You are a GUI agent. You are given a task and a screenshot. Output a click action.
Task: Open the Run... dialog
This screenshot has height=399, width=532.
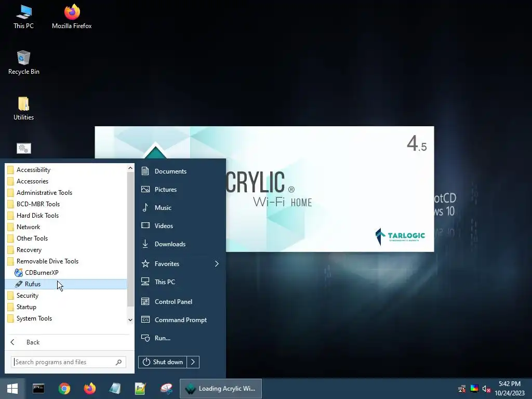(180, 338)
